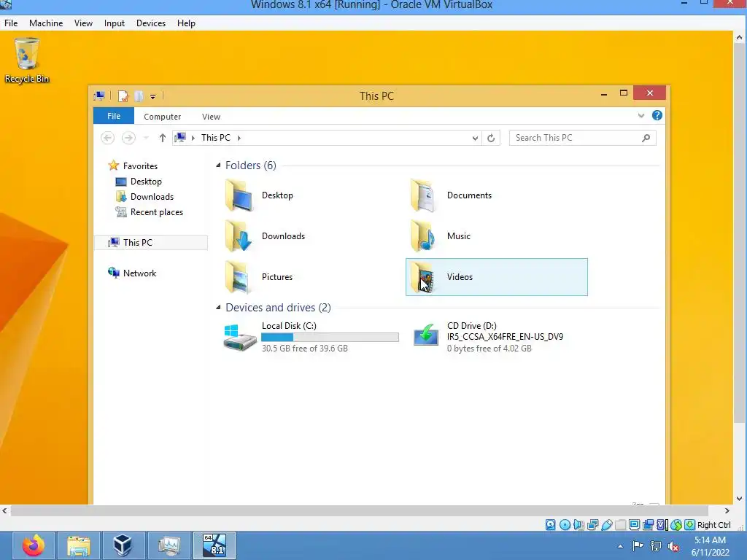The height and width of the screenshot is (560, 747).
Task: Click the search magnifier icon
Action: coord(646,138)
